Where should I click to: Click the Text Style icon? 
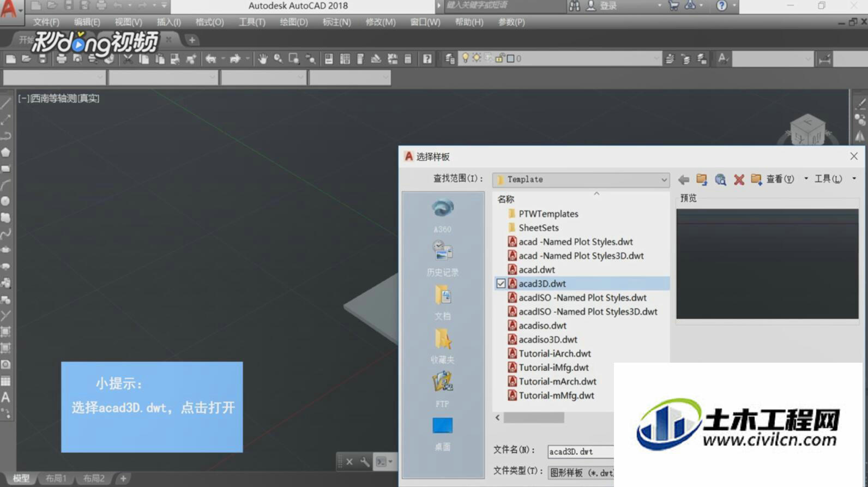click(722, 59)
